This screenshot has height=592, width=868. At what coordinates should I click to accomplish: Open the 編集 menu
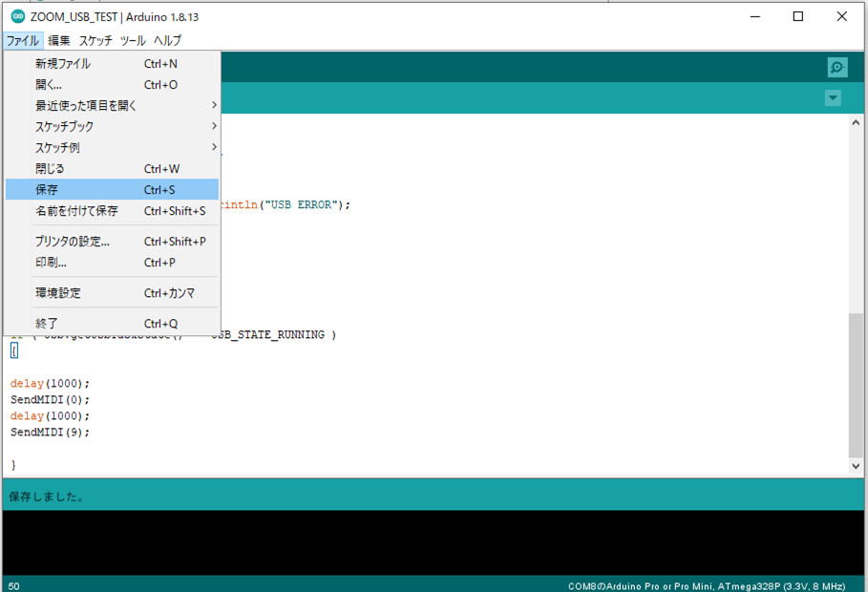(58, 40)
